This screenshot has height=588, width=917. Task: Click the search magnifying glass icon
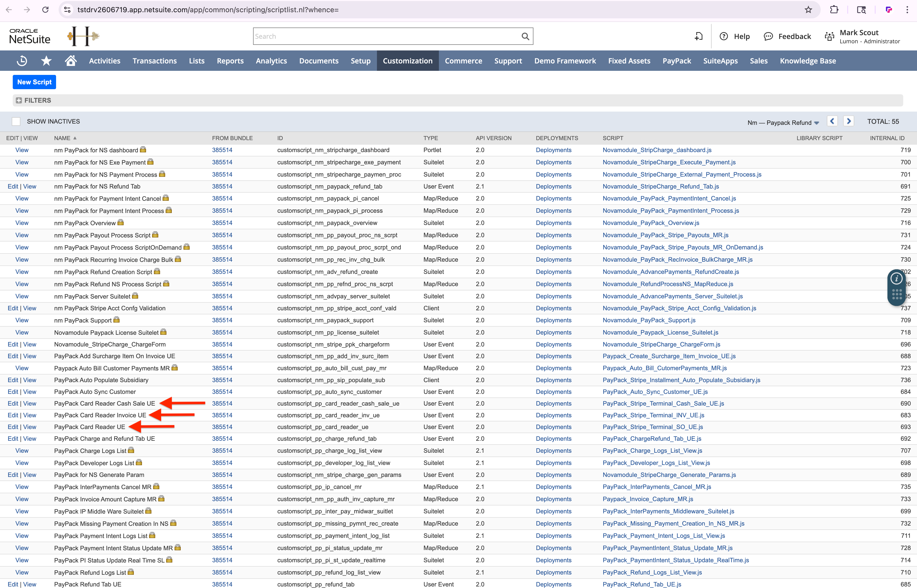click(525, 36)
